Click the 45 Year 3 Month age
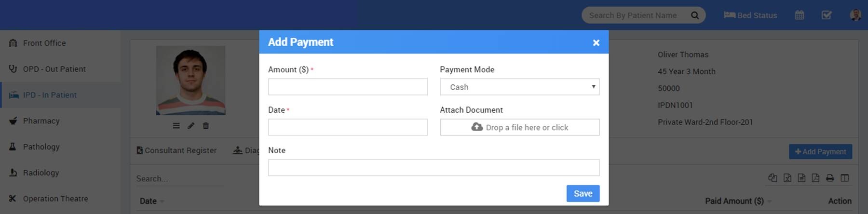 (x=687, y=71)
